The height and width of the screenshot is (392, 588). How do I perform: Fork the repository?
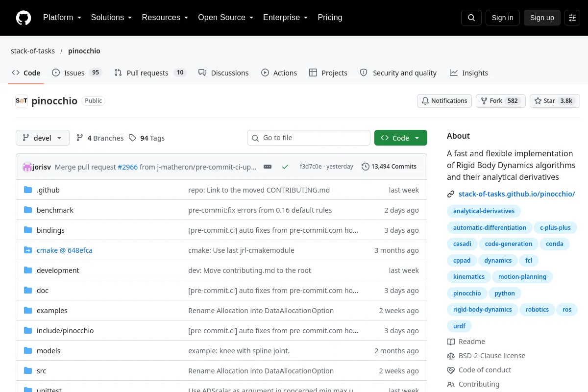[x=501, y=101]
